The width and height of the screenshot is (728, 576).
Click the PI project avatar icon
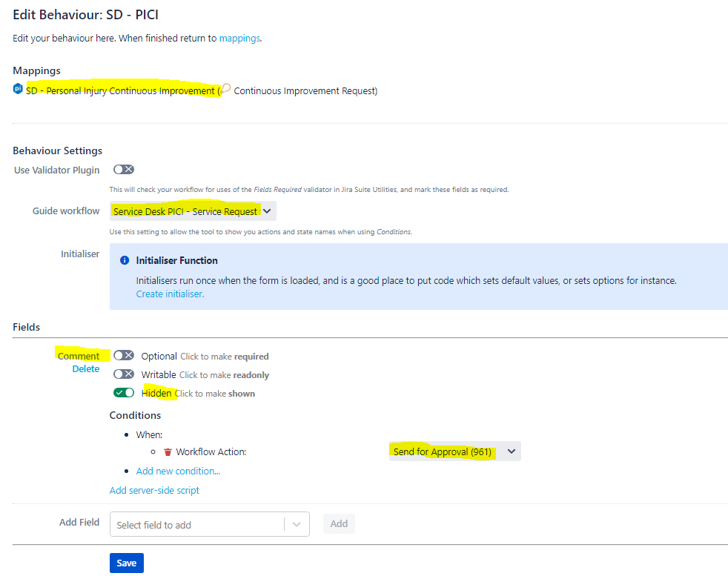pos(17,88)
